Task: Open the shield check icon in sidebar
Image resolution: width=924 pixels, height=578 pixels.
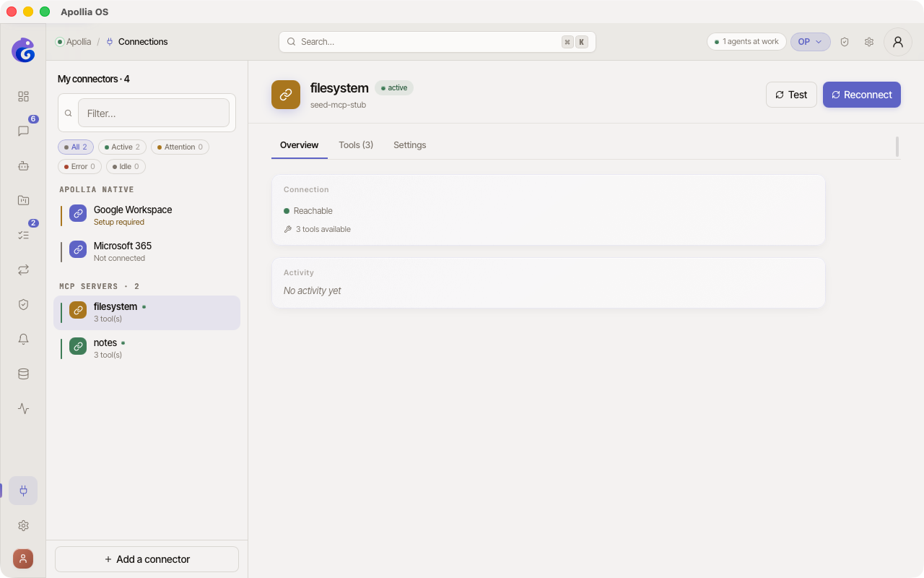Action: [23, 304]
